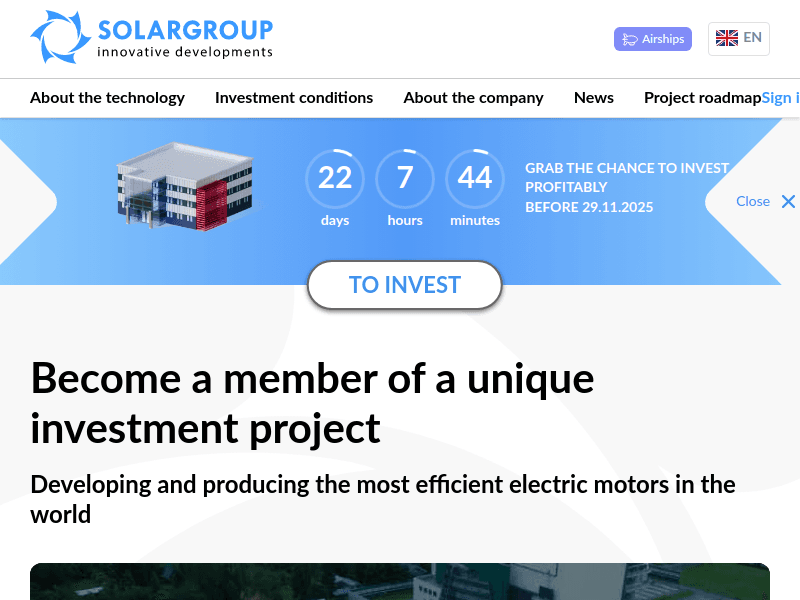The width and height of the screenshot is (800, 600).
Task: Click the airship icon on the Airships button
Action: 631,39
